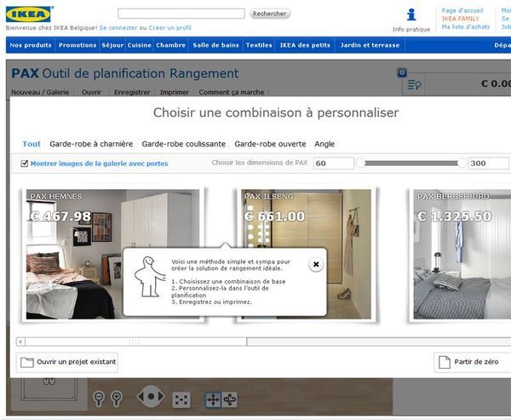The width and height of the screenshot is (511, 420).
Task: Click the Partir de zéro button
Action: (x=472, y=362)
